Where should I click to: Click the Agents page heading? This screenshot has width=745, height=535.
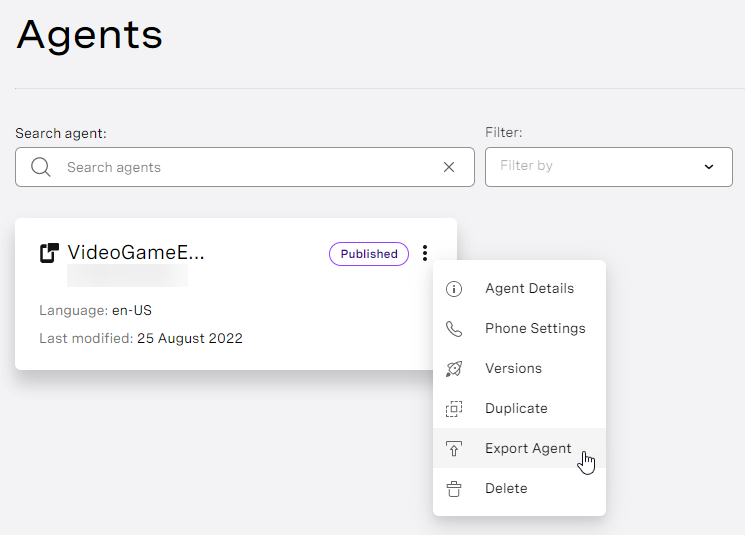pos(89,36)
